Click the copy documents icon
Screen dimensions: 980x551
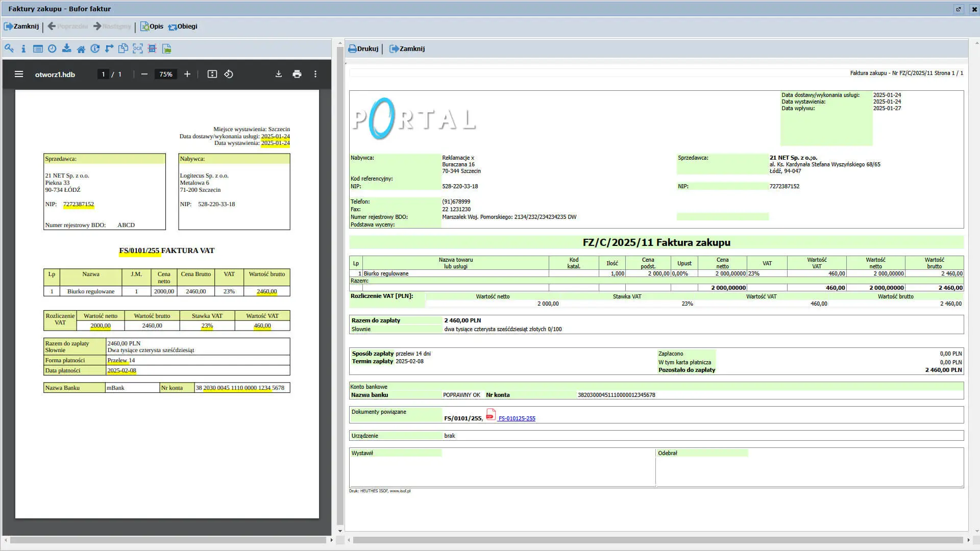coord(123,48)
